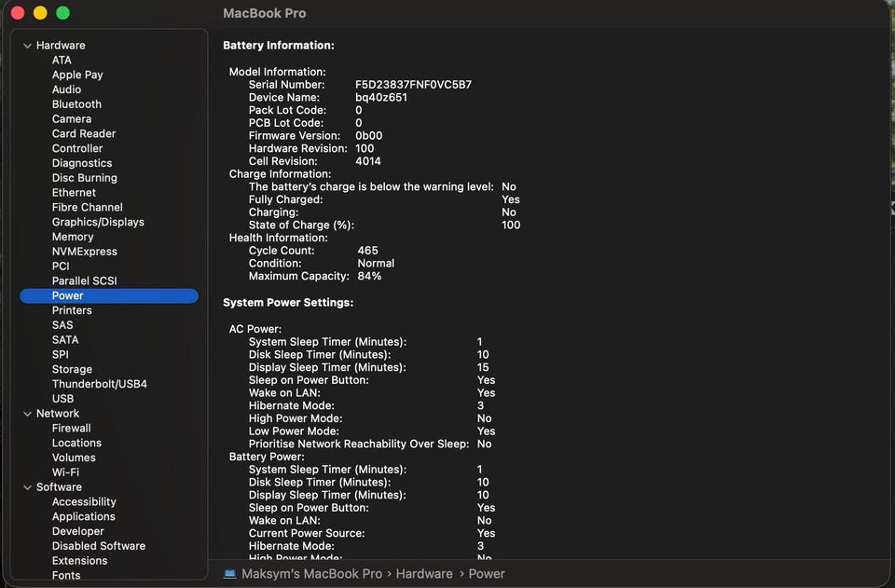Select Camera in the sidebar
895x588 pixels.
point(72,119)
